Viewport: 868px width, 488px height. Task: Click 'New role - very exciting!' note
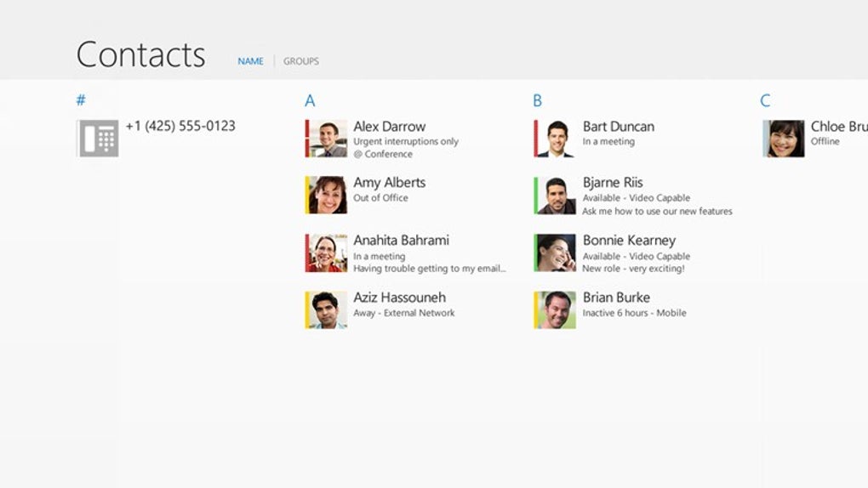(x=633, y=269)
